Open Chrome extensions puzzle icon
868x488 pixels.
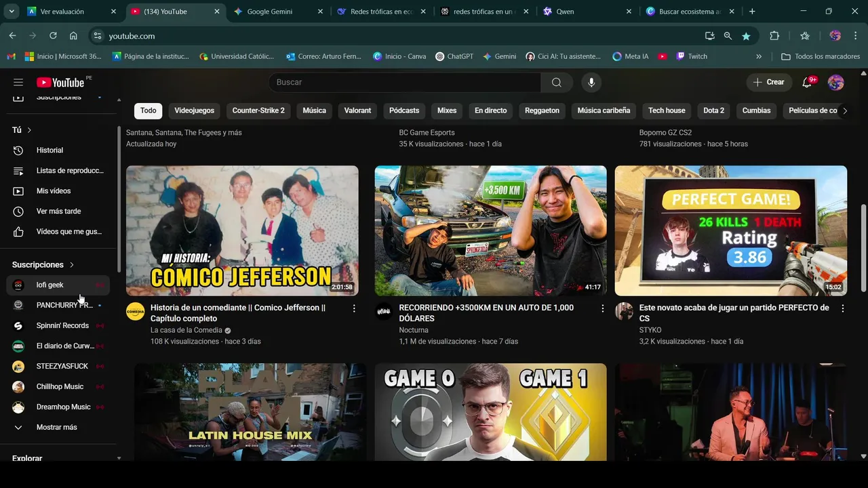pos(774,36)
